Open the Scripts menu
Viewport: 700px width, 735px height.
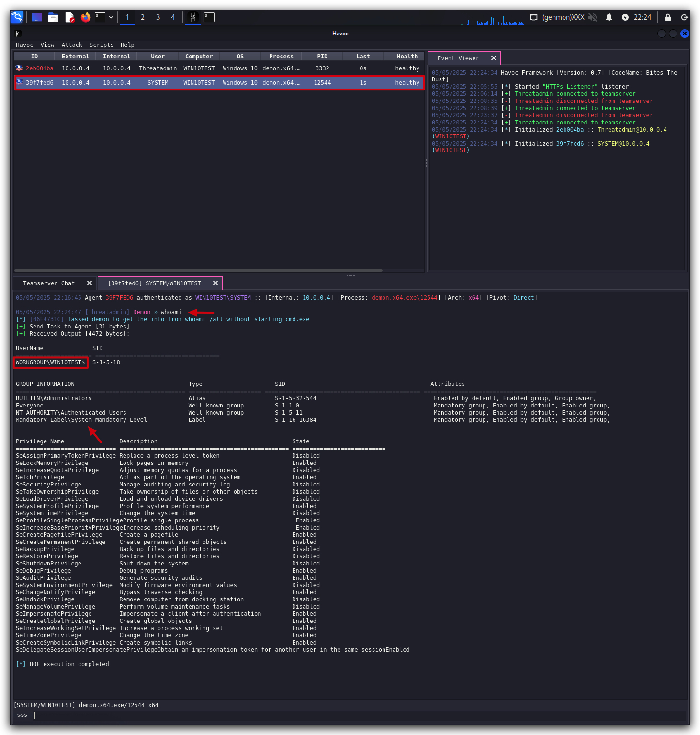click(102, 45)
